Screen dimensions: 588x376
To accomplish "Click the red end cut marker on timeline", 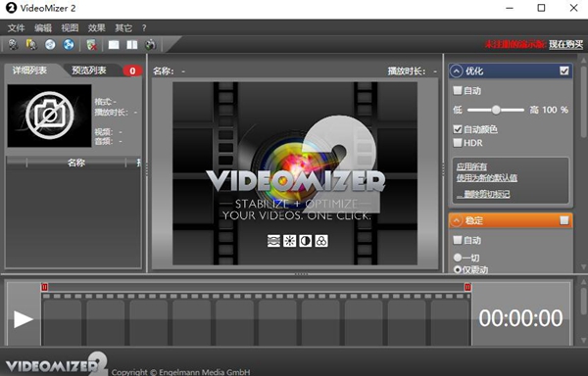I will click(467, 287).
